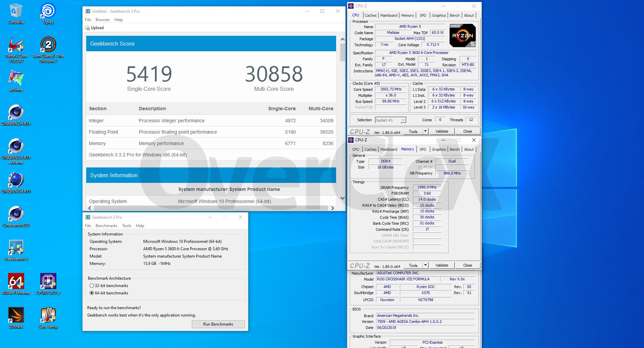
Task: Open the 3DMark desktop icon
Action: (16, 318)
